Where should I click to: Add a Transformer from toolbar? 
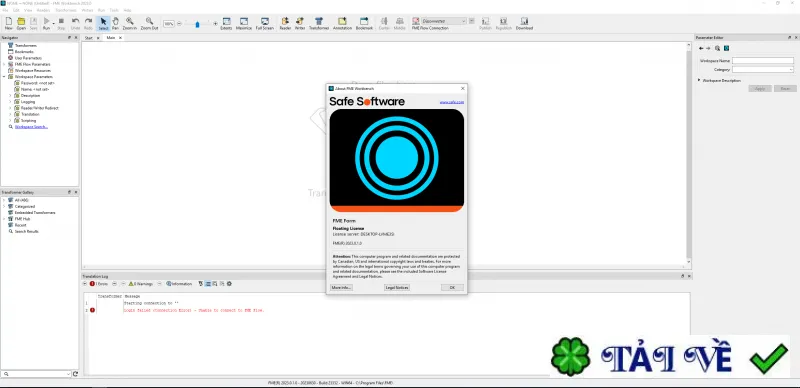(319, 23)
